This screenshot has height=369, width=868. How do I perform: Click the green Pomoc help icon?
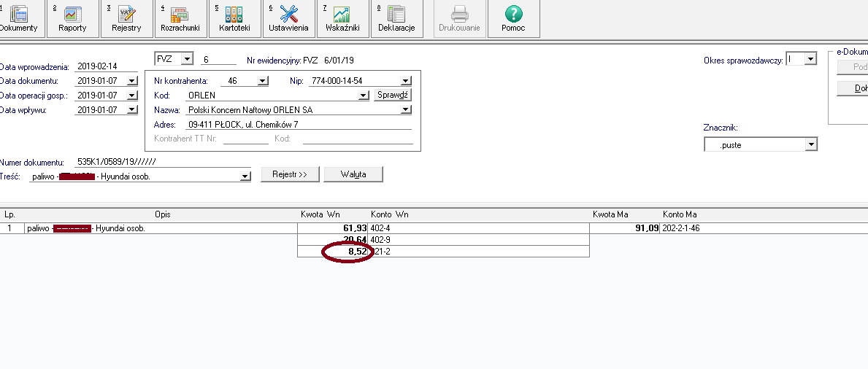coord(513,13)
